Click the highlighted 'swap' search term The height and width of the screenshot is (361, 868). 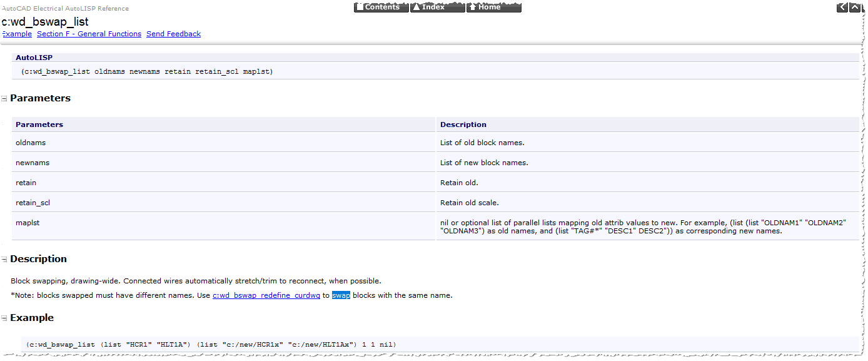coord(341,295)
